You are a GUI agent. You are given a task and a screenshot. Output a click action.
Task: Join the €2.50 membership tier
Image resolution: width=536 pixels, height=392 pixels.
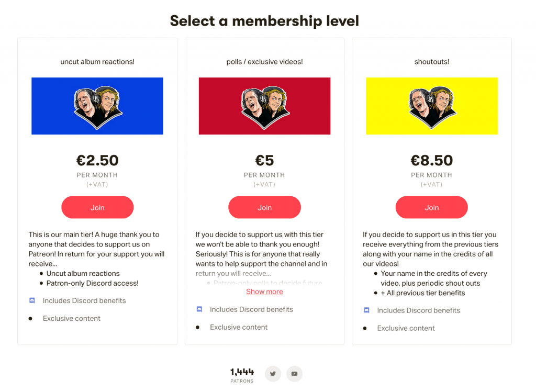[x=97, y=207]
